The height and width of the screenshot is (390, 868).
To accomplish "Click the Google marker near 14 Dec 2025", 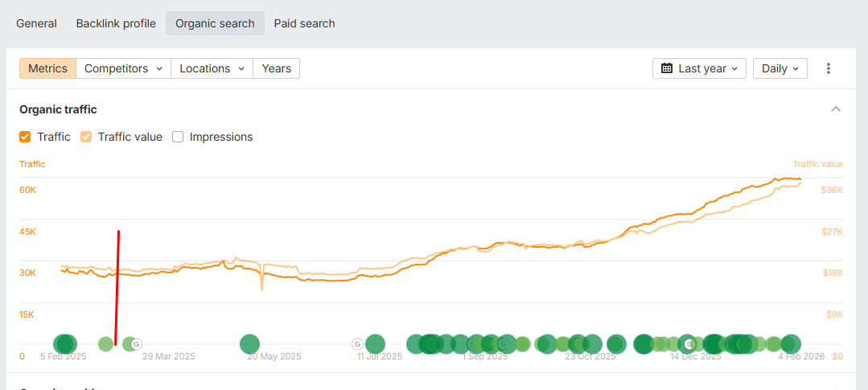I will tap(688, 344).
